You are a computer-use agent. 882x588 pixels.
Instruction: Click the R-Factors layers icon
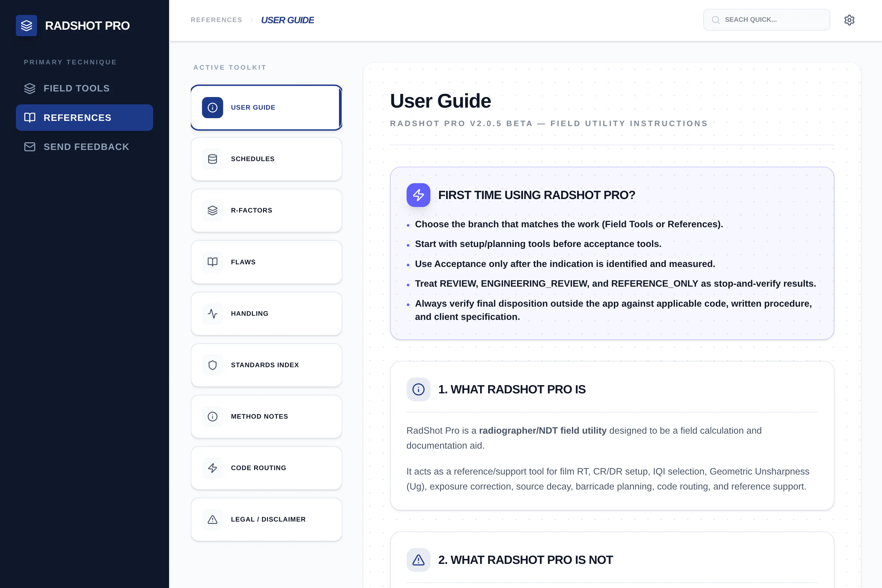[x=213, y=211]
